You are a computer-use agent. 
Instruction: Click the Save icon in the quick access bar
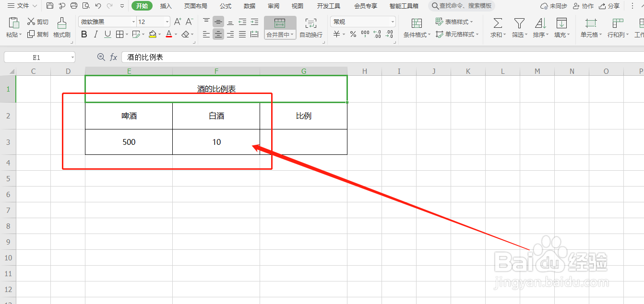pos(50,6)
